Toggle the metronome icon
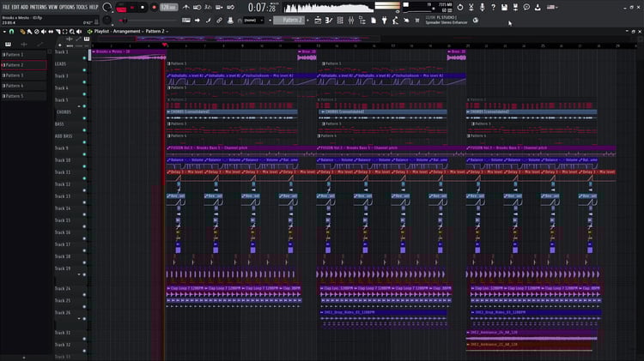The width and height of the screenshot is (644, 361). (x=186, y=8)
